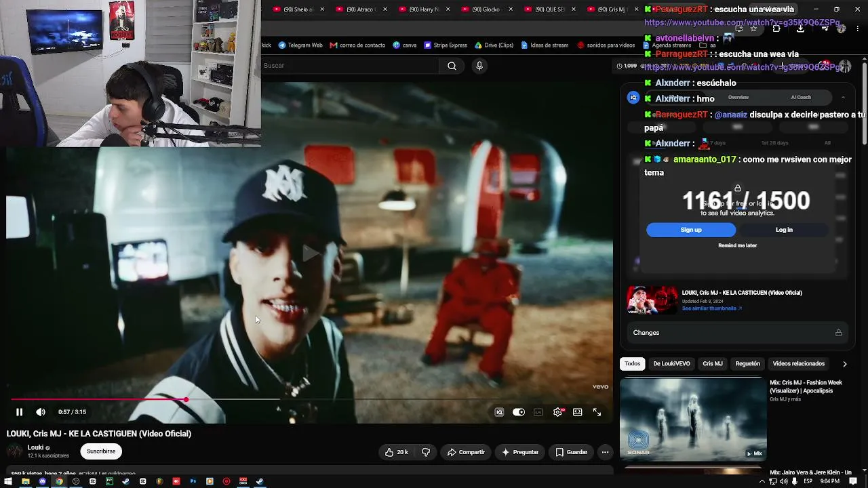Select the Videos relacionados chip

tap(799, 364)
